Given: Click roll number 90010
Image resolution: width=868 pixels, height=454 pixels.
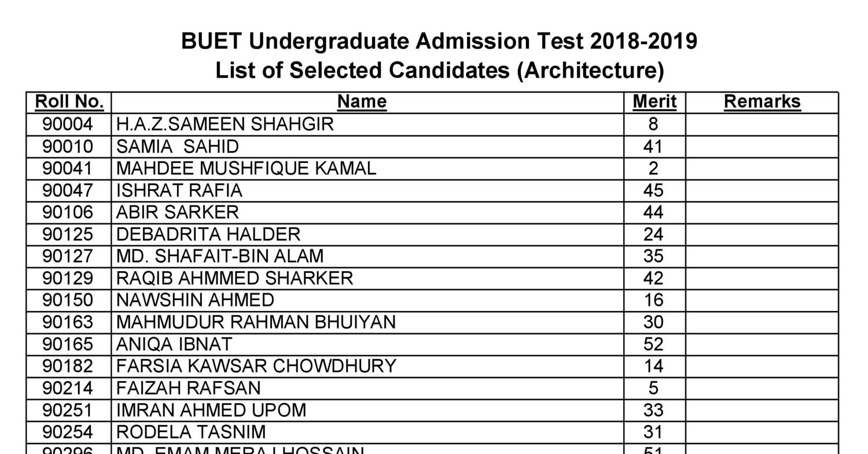Looking at the screenshot, I should coord(68,146).
